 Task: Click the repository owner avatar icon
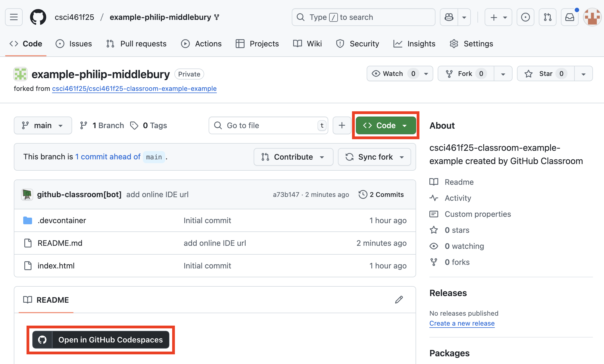[x=20, y=74]
